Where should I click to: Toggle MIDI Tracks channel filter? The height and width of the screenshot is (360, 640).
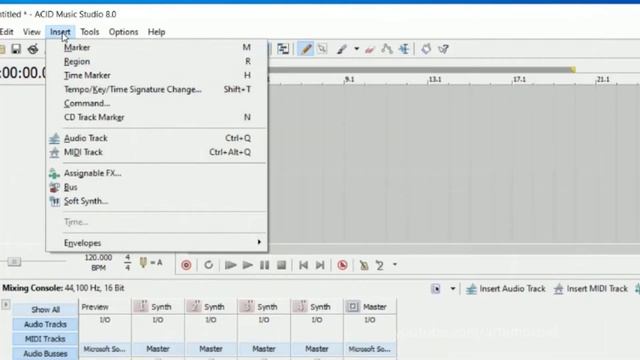(45, 339)
